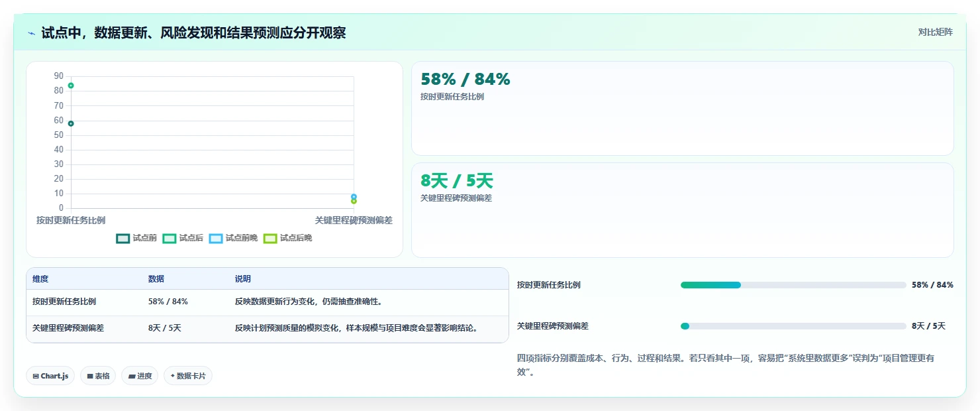This screenshot has width=980, height=411.
Task: Click the 维度 table column header
Action: pyautogui.click(x=40, y=279)
